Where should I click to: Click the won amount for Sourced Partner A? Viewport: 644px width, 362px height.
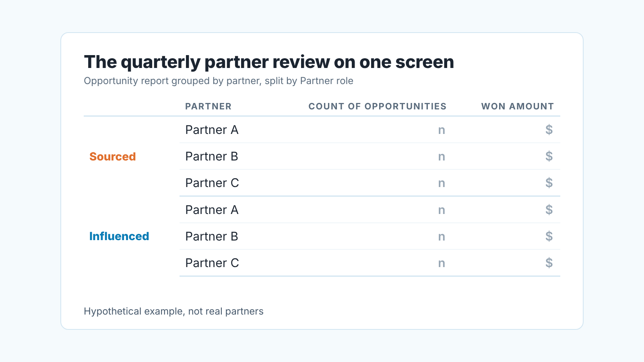tap(549, 130)
